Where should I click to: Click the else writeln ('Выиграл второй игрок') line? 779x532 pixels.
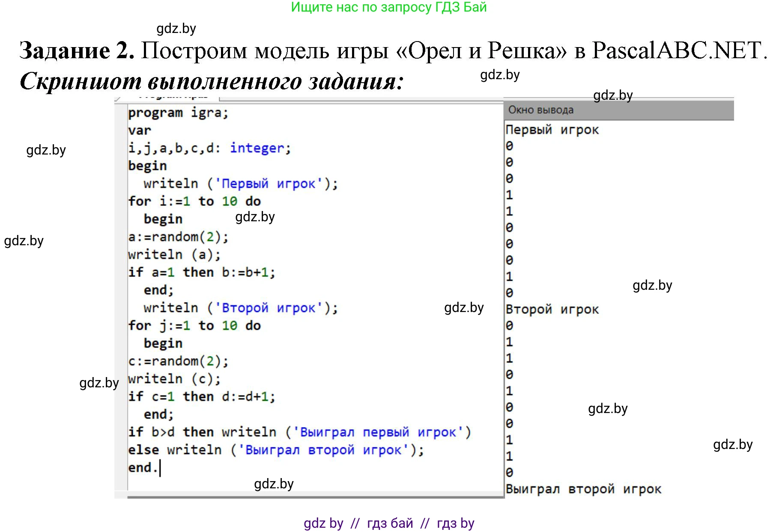[x=276, y=450]
